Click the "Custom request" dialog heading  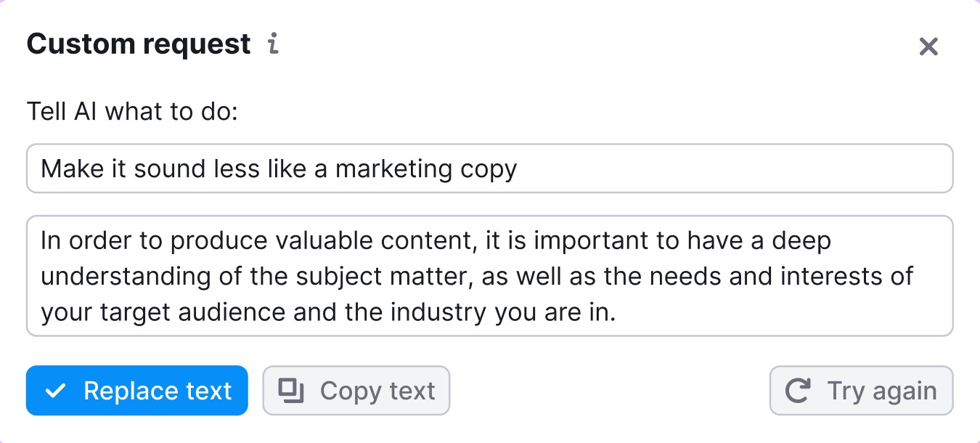pos(139,44)
